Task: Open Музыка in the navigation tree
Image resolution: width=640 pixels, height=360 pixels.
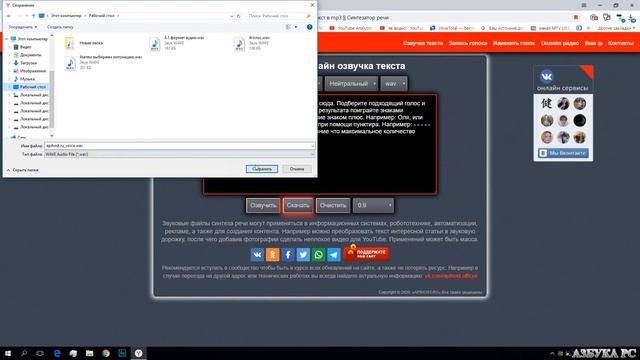Action: click(24, 79)
